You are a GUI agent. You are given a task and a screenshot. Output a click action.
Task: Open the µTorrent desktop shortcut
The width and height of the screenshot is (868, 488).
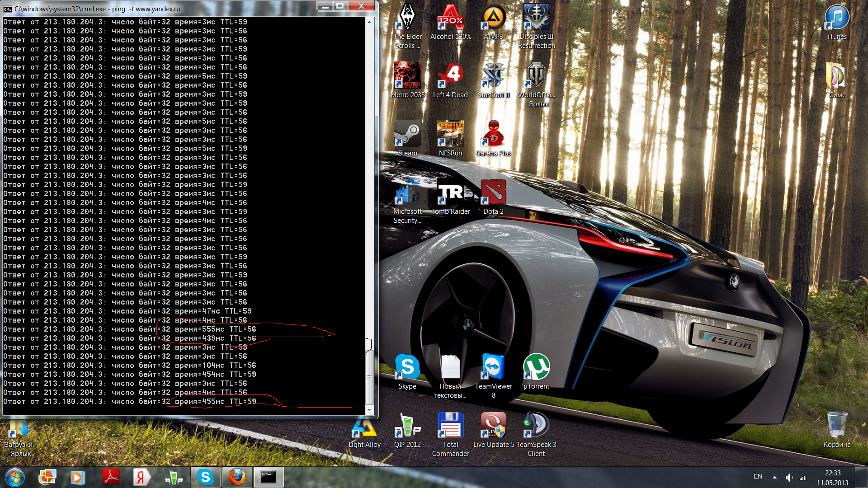click(x=536, y=367)
